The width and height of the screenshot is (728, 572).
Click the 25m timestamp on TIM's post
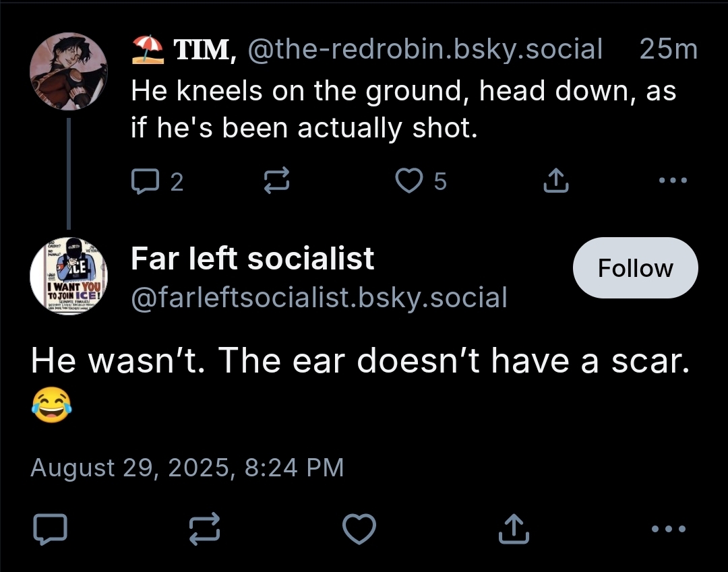coord(668,49)
